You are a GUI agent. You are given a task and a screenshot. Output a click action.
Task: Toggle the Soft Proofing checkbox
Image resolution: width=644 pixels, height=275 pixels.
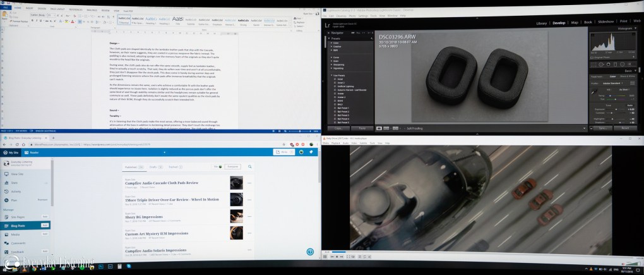(404, 128)
